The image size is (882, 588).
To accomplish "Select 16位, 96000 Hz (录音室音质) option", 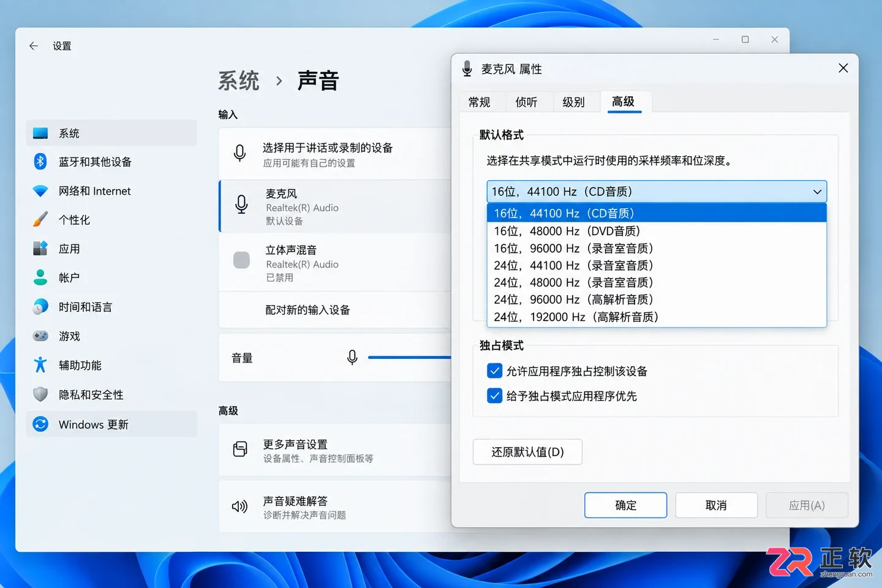I will coord(657,248).
